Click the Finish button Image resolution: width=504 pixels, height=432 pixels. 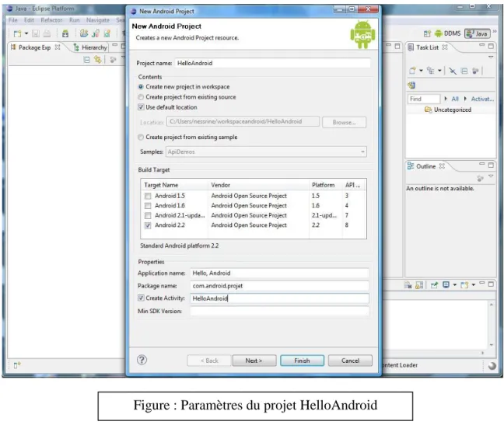(302, 361)
